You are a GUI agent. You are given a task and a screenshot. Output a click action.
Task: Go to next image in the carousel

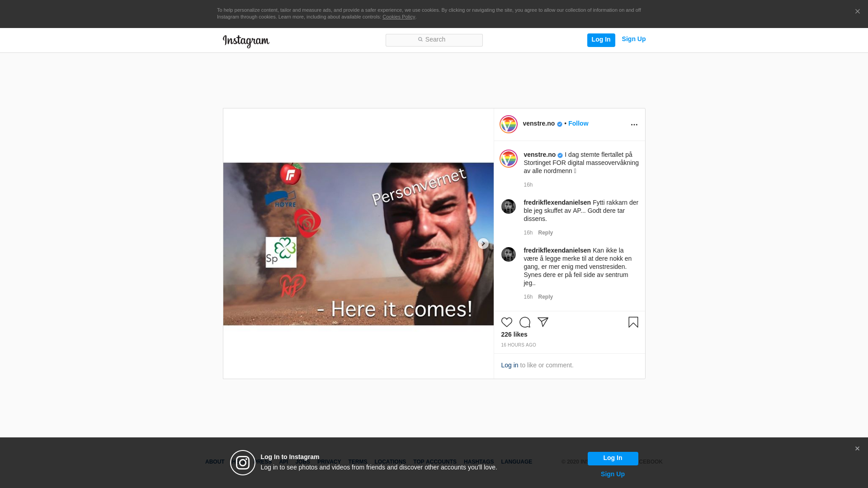pos(483,244)
